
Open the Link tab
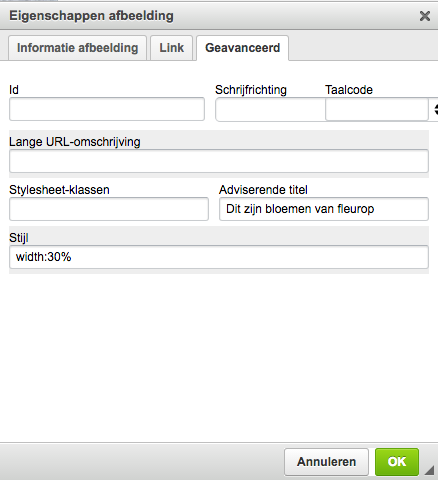coord(171,48)
